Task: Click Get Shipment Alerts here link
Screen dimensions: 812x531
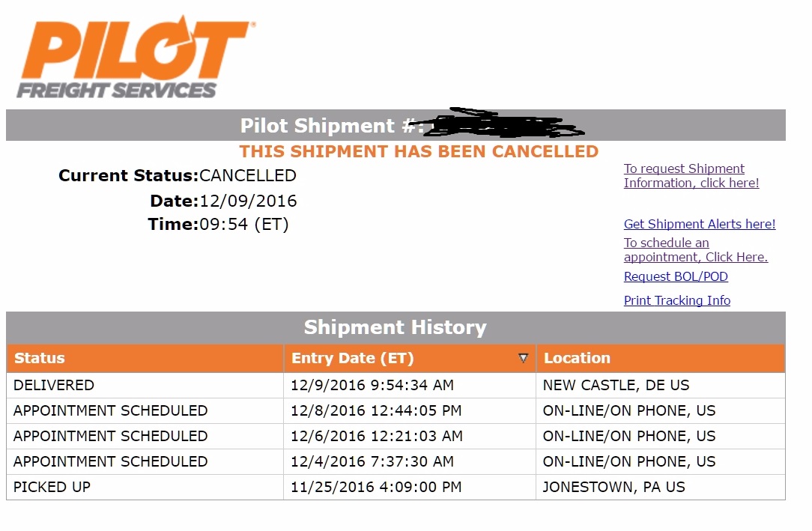Action: pos(700,224)
